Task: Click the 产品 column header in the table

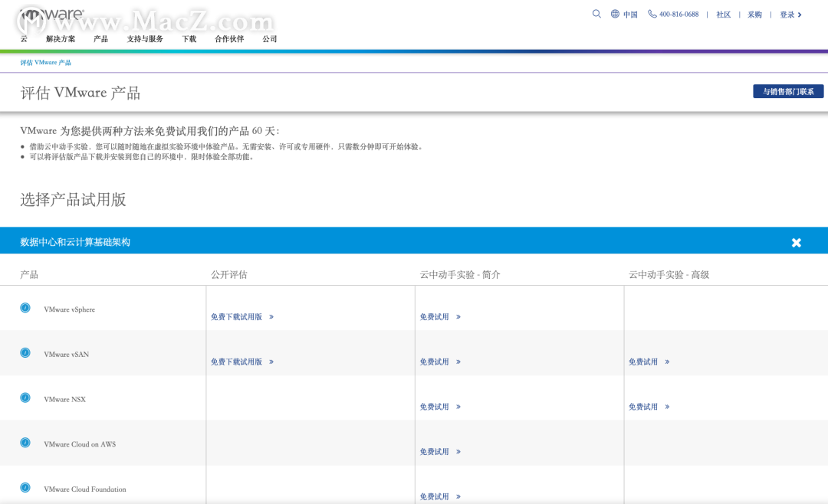Action: 29,274
